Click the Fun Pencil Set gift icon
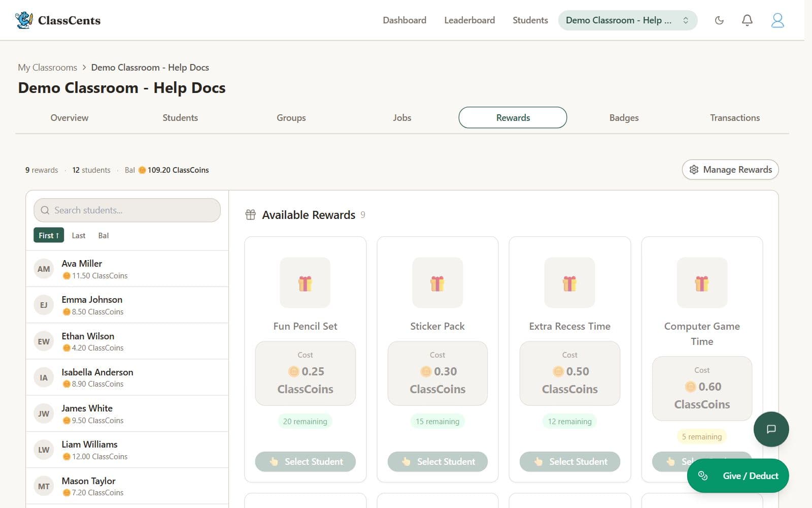 click(305, 283)
